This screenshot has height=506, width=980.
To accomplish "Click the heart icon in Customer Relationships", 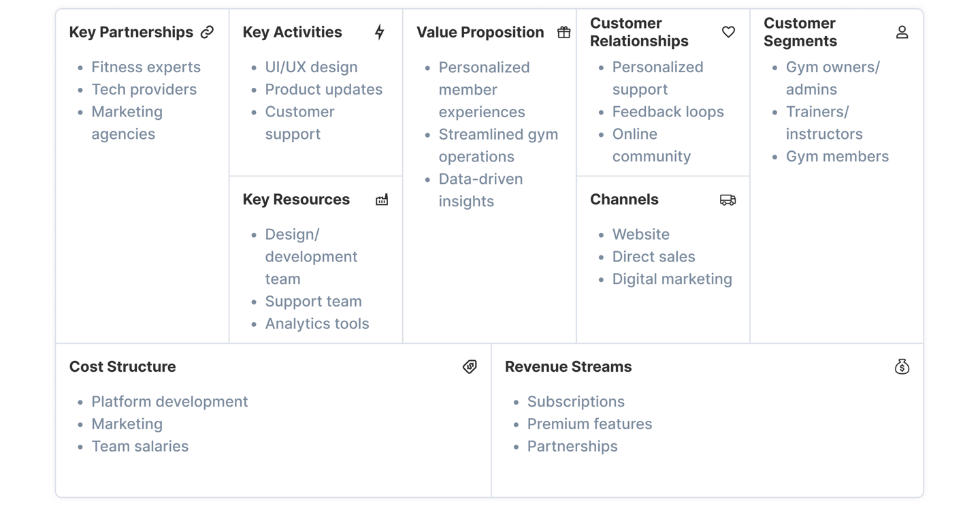I will pos(728,32).
